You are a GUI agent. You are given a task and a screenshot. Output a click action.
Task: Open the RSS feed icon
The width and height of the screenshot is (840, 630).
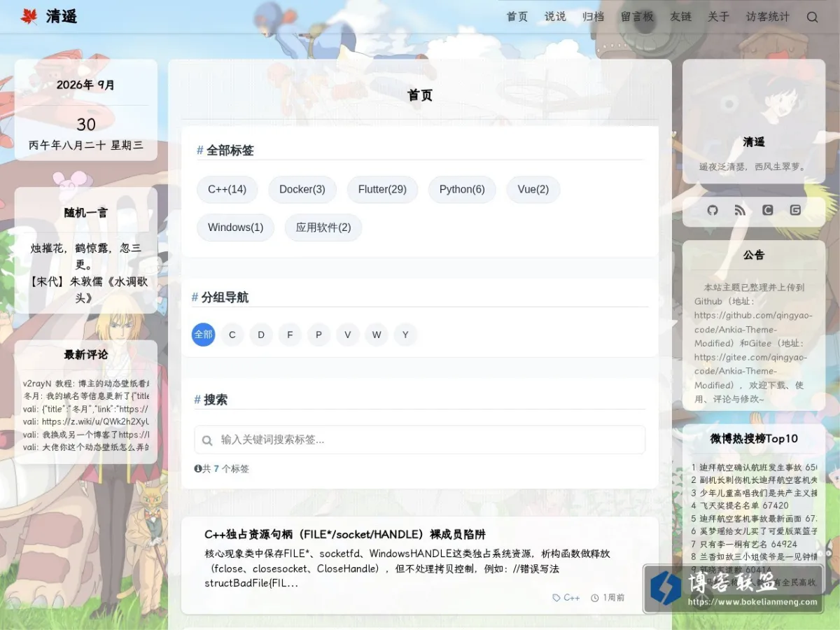[x=740, y=210]
